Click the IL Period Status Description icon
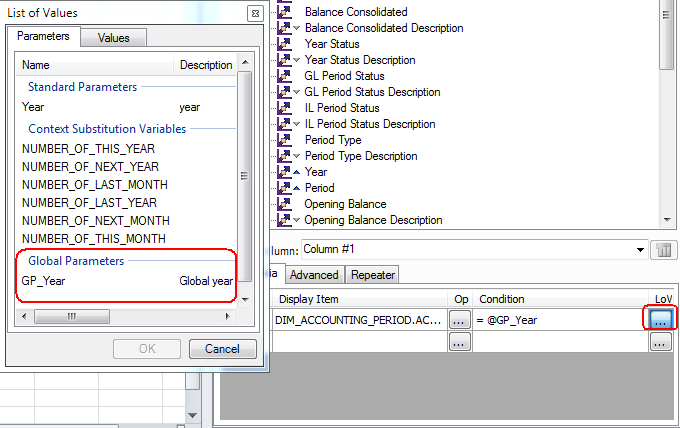680x428 pixels. tap(284, 124)
